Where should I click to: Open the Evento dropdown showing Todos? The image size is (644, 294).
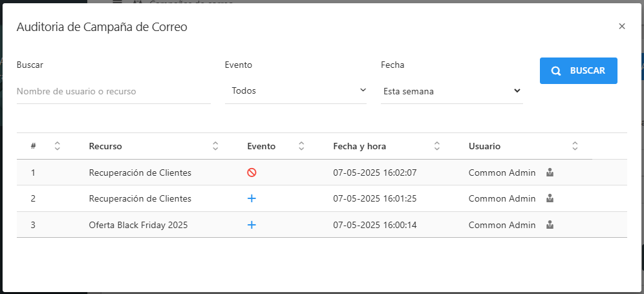tap(295, 91)
